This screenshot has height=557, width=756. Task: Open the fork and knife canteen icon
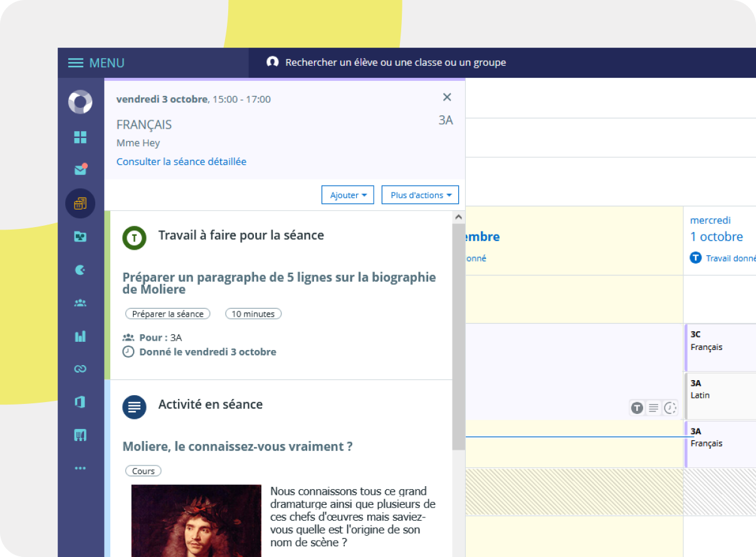point(80,435)
